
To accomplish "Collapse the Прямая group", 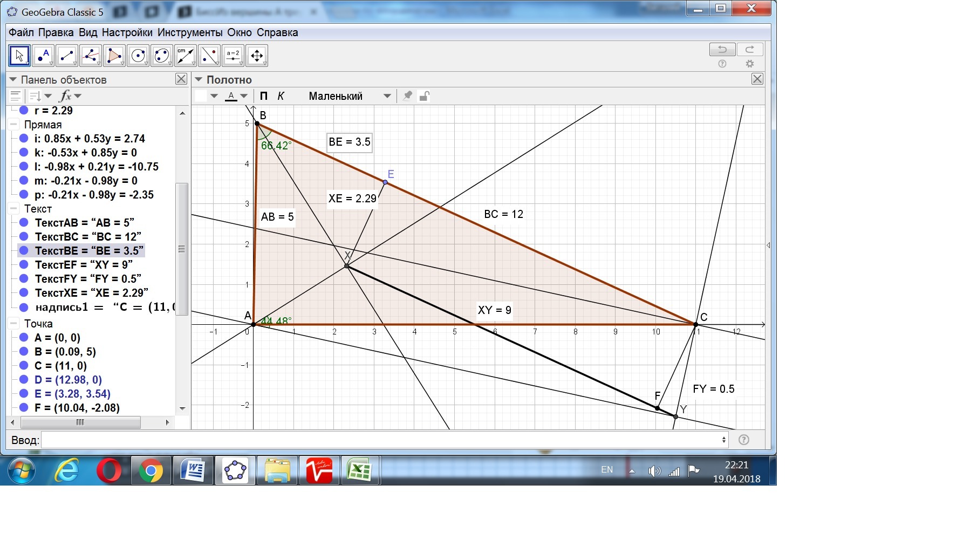I will [14, 125].
